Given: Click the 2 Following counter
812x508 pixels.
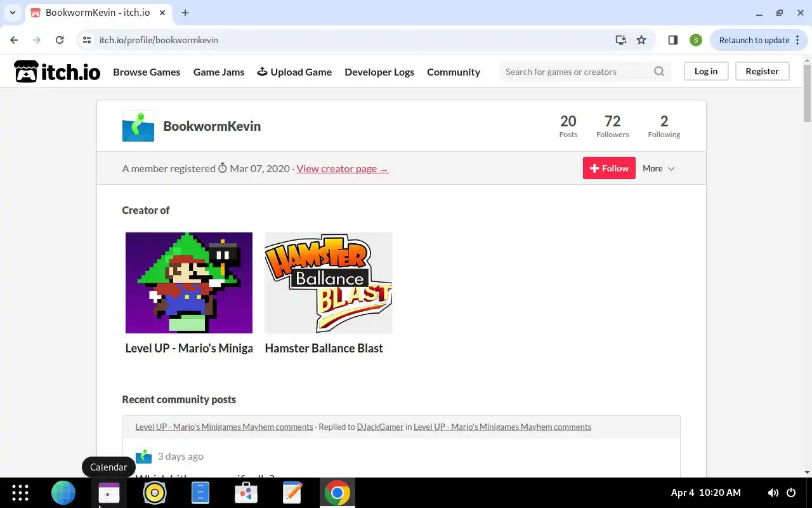Looking at the screenshot, I should 664,126.
